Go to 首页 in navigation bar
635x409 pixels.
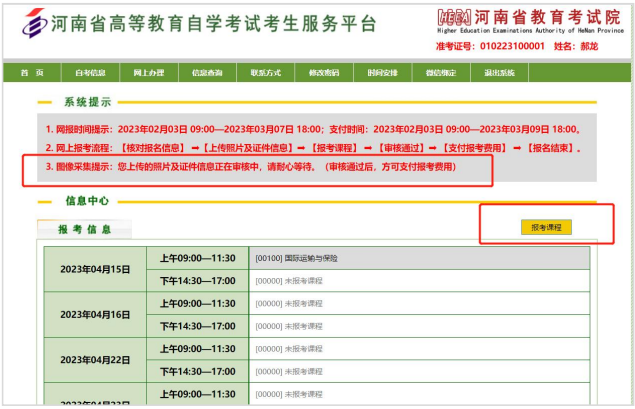pos(32,73)
